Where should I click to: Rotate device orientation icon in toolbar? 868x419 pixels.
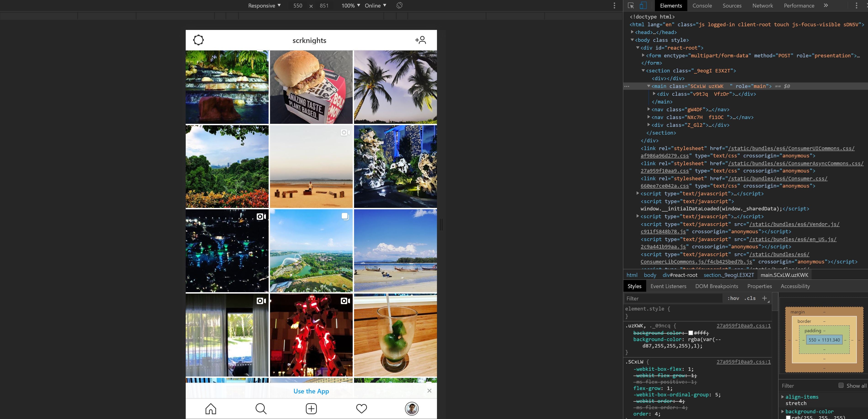pos(399,5)
